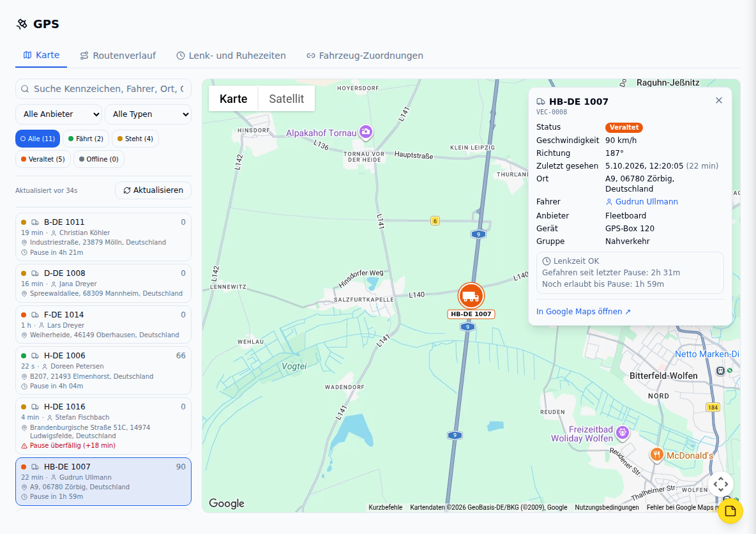
Task: Click the vehicle search input field
Action: click(103, 89)
